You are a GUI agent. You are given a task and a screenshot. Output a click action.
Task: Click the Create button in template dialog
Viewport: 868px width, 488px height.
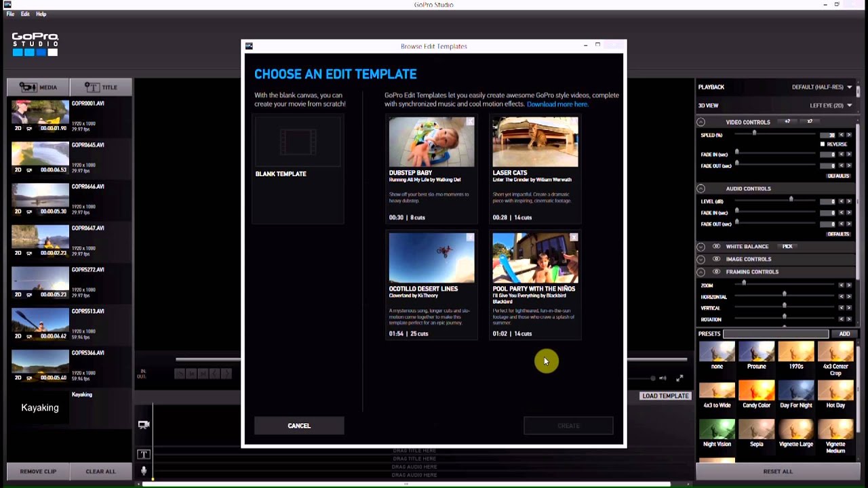click(x=568, y=426)
